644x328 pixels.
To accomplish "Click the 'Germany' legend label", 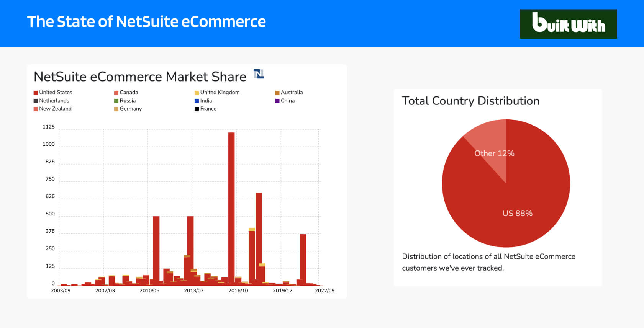I will click(x=131, y=109).
